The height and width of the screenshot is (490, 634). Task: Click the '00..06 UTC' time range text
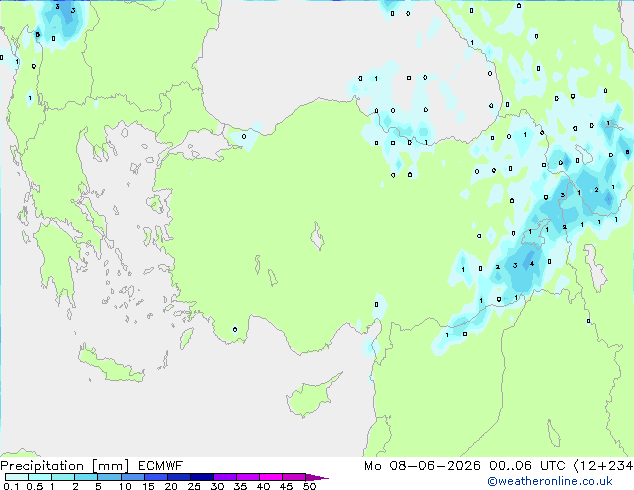[x=527, y=466]
